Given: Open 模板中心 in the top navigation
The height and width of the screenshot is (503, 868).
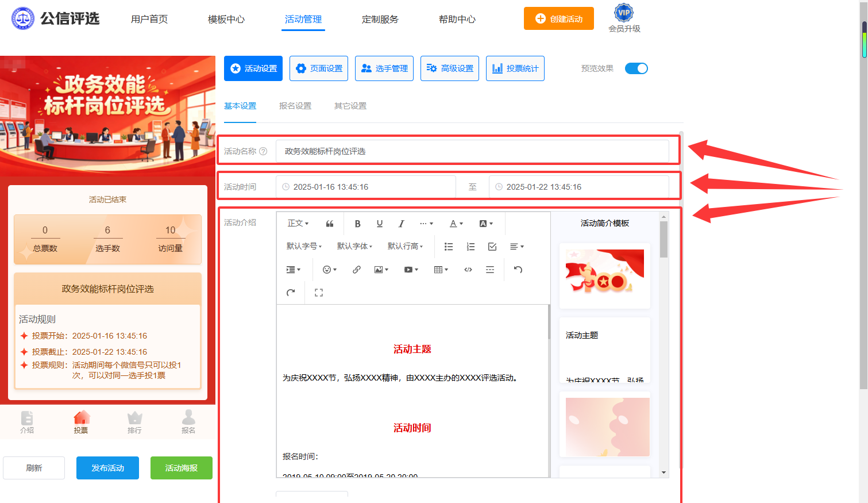Looking at the screenshot, I should [226, 19].
